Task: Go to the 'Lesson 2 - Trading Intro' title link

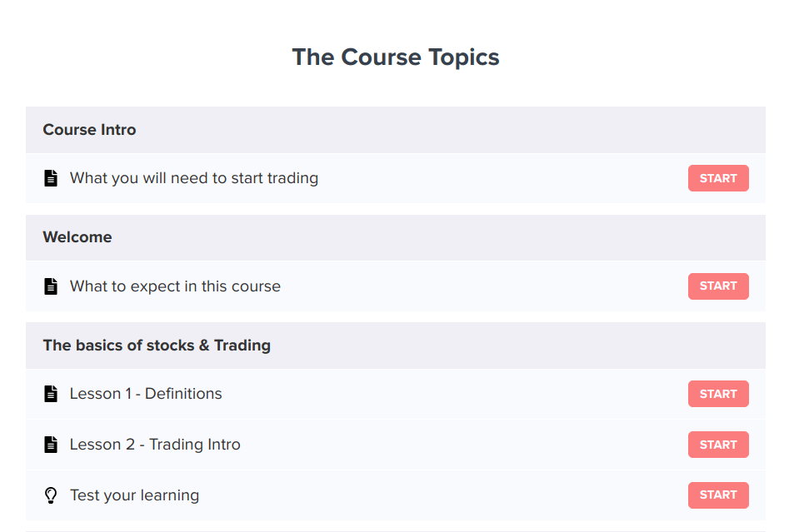Action: tap(155, 445)
